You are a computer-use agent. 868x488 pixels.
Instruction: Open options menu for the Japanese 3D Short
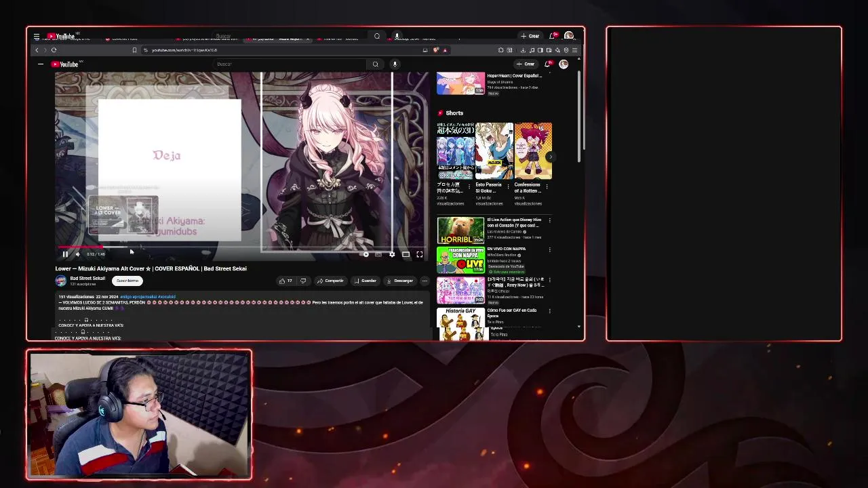coord(471,186)
